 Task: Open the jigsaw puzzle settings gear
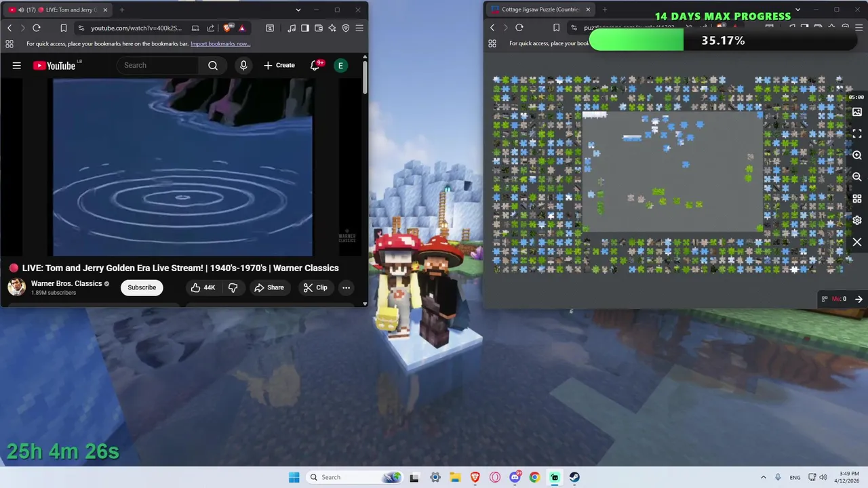click(857, 220)
